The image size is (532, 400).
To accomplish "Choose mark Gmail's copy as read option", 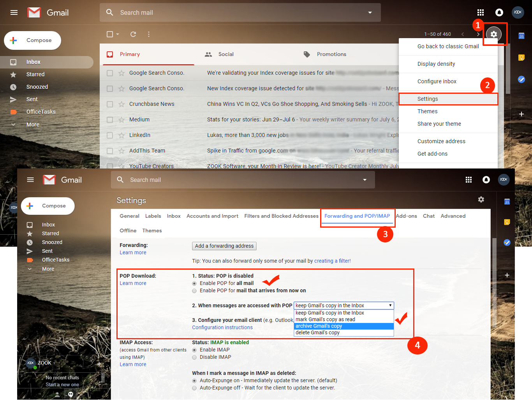I will pyautogui.click(x=344, y=319).
